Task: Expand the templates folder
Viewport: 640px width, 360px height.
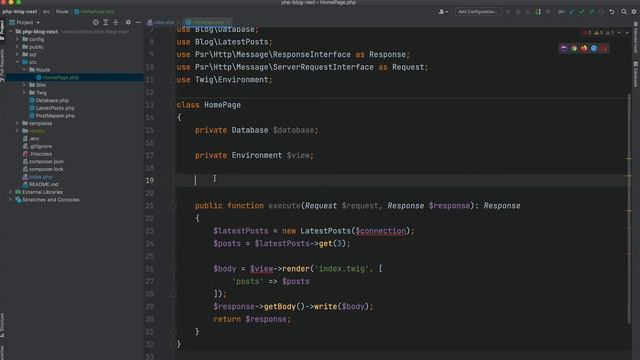Action: [x=17, y=123]
